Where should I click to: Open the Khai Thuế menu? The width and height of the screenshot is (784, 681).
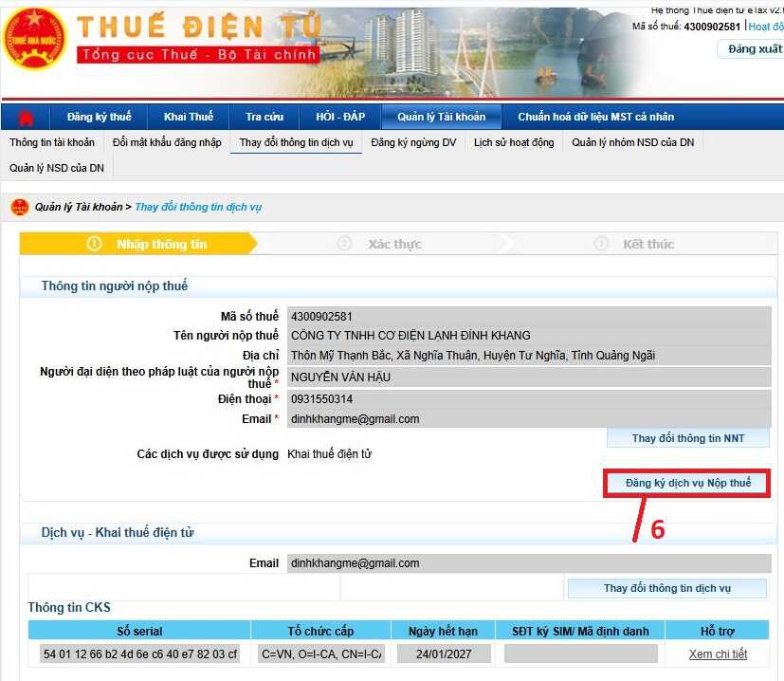[189, 117]
